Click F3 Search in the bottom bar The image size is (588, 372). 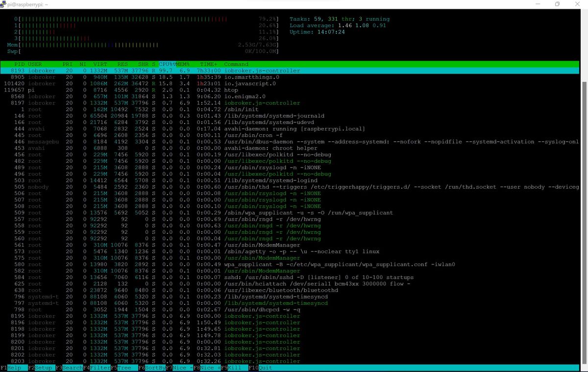(x=69, y=368)
